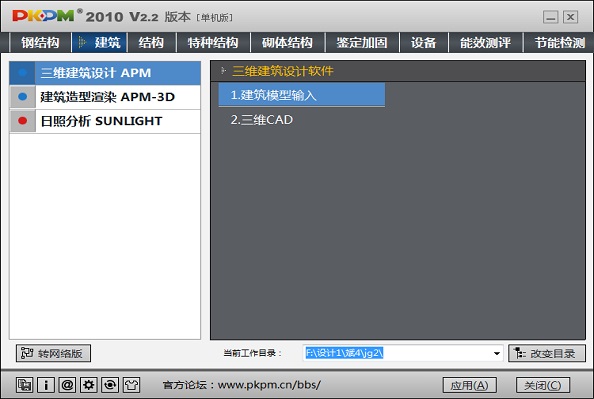594x399 pixels.
Task: Switch to the 钢结构 tab
Action: (40, 42)
